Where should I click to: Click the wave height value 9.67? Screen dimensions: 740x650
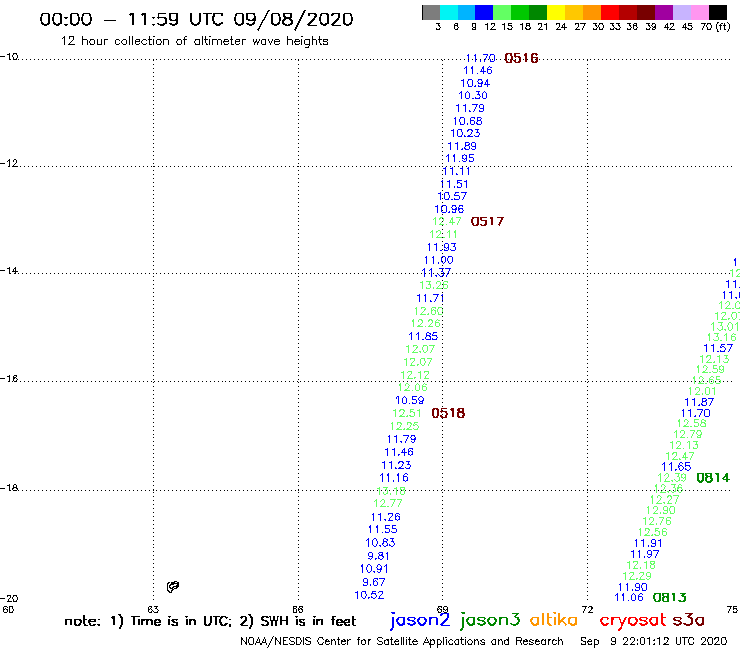[373, 582]
